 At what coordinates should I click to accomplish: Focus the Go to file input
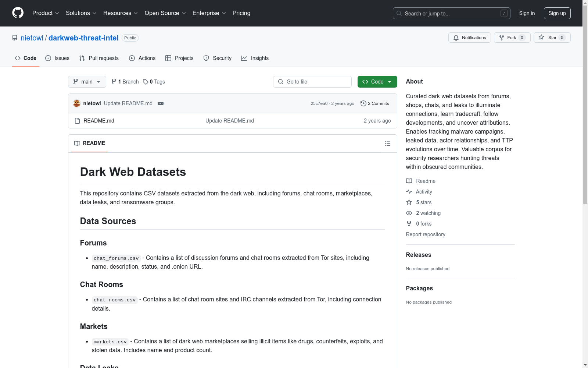(x=312, y=82)
